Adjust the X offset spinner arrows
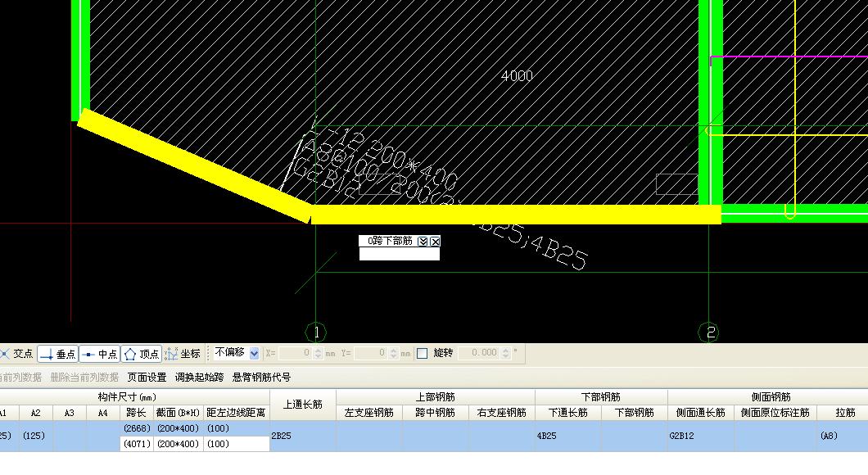 319,353
